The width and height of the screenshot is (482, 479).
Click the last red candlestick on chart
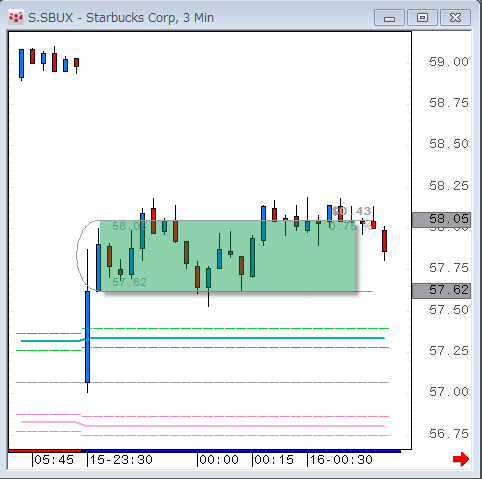(384, 241)
